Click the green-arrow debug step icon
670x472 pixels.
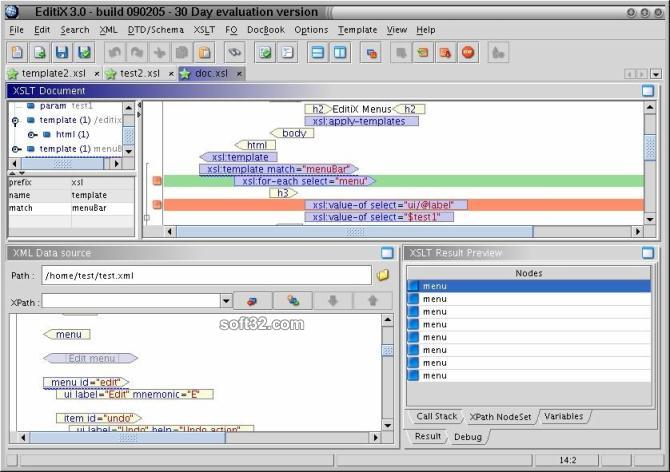pos(423,53)
